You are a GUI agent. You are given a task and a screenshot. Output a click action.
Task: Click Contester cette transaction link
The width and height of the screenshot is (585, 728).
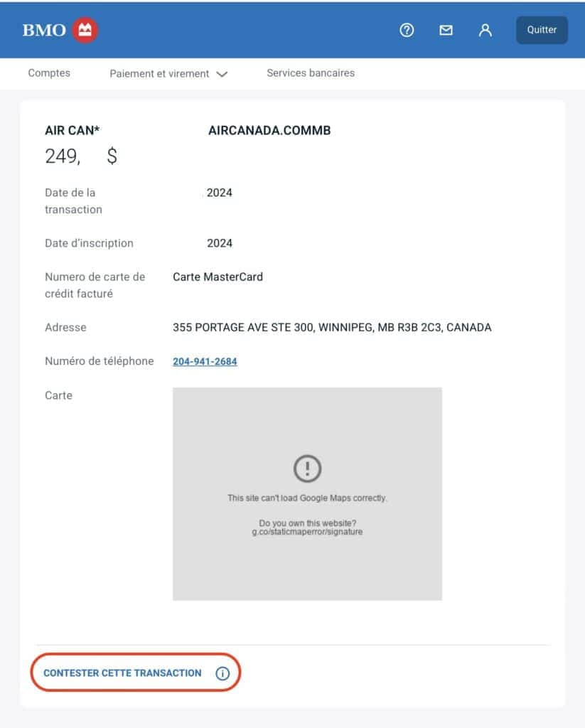click(122, 673)
